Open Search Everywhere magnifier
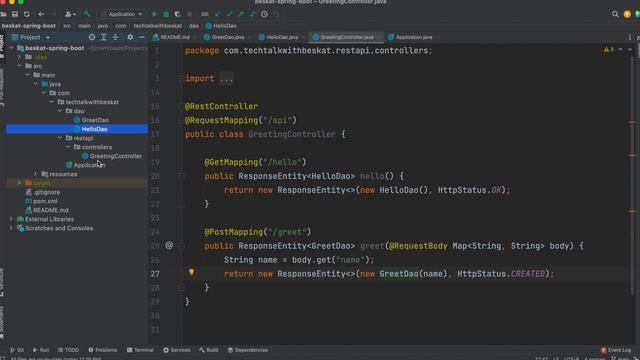 (615, 14)
